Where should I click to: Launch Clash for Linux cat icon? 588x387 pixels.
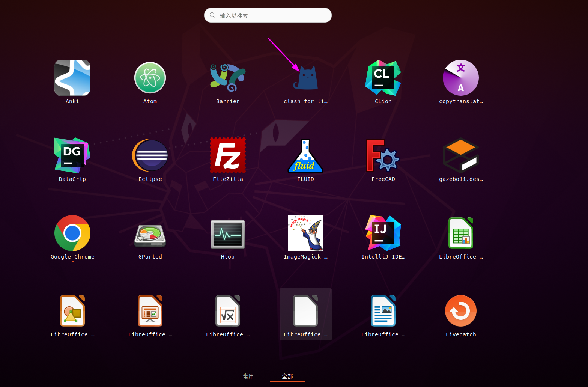(305, 78)
